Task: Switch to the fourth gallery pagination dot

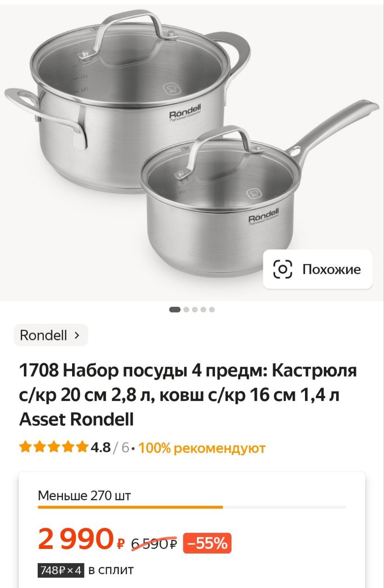Action: point(203,310)
